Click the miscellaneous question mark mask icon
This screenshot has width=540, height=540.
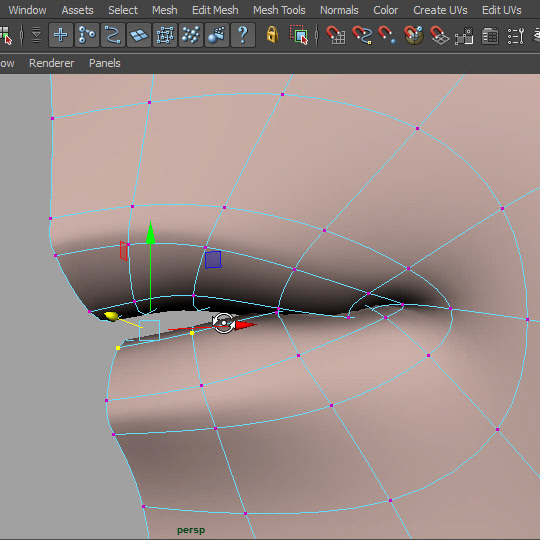[x=243, y=35]
